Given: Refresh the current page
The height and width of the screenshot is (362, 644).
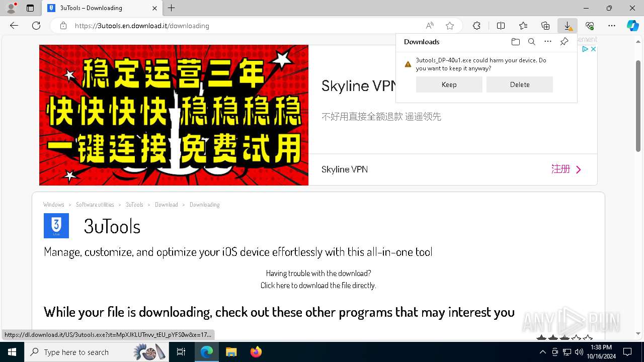Looking at the screenshot, I should point(36,26).
